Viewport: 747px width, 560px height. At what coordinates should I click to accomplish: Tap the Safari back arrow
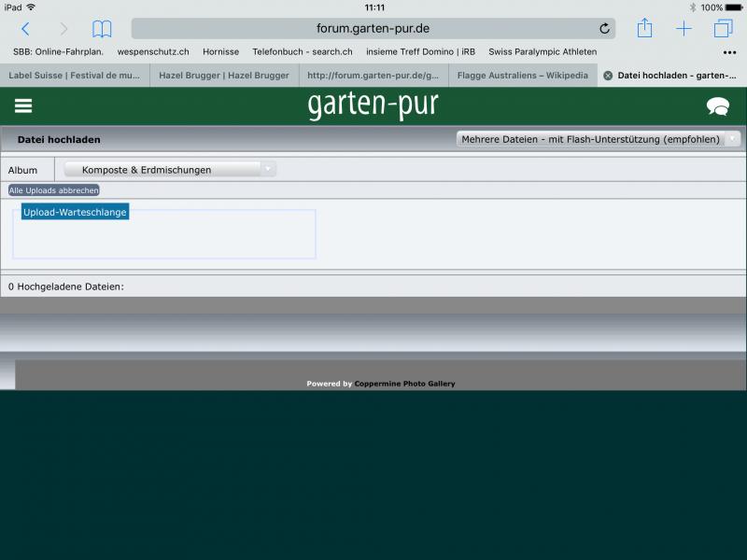click(25, 29)
